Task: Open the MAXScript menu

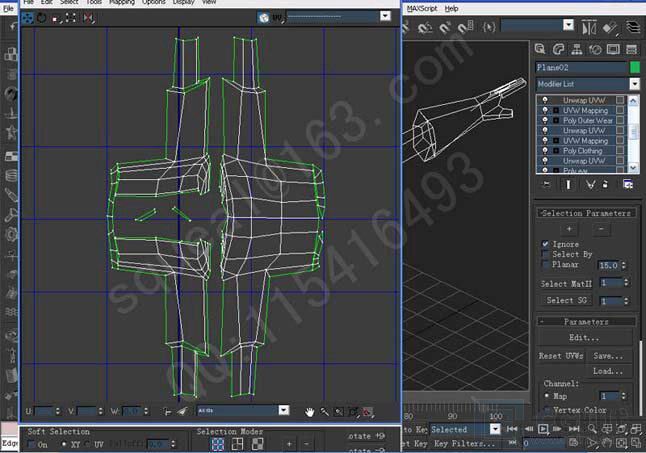Action: (422, 8)
